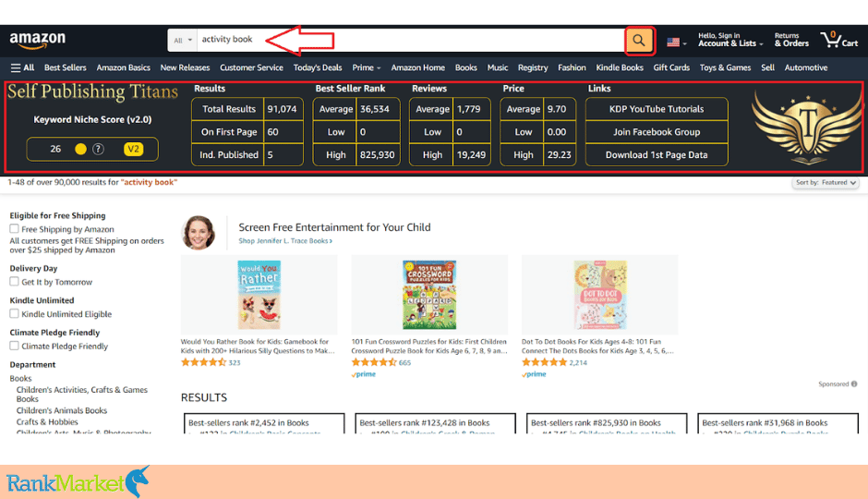Click the RankMarket unicorn logo

pyautogui.click(x=78, y=481)
